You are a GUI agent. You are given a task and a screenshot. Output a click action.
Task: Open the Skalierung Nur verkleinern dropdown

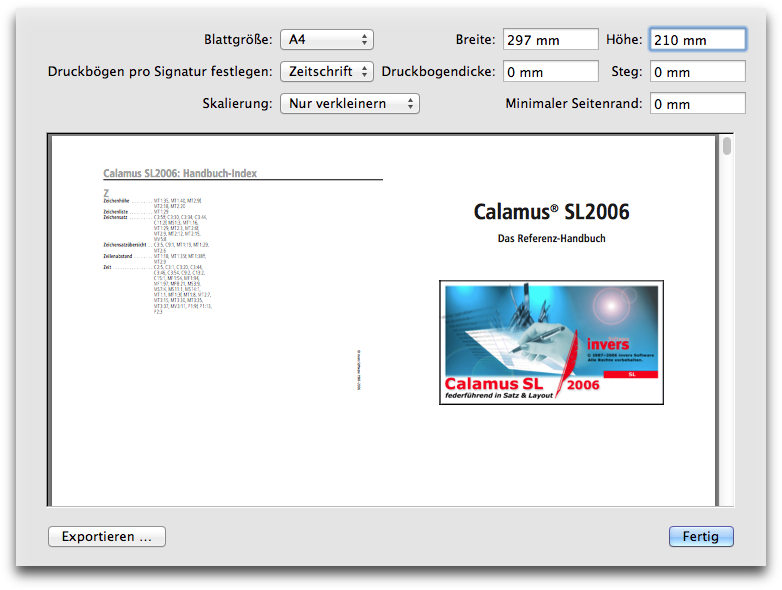(x=350, y=103)
